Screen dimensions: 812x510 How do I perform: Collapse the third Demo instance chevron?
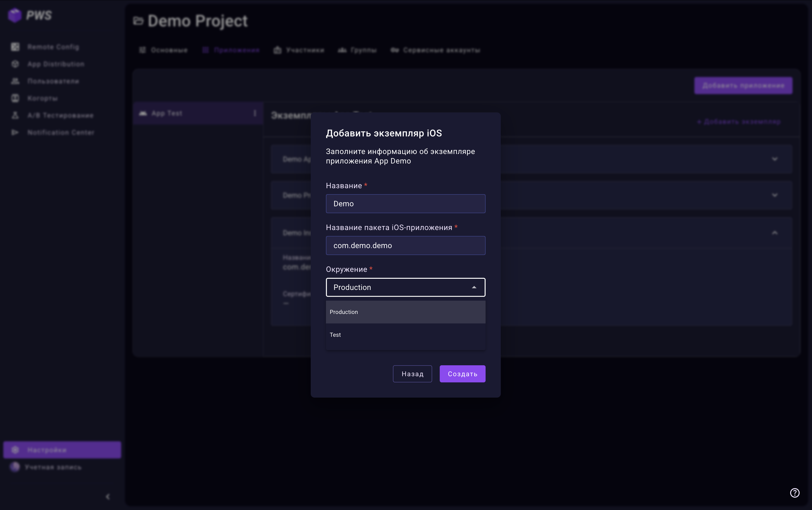(775, 233)
